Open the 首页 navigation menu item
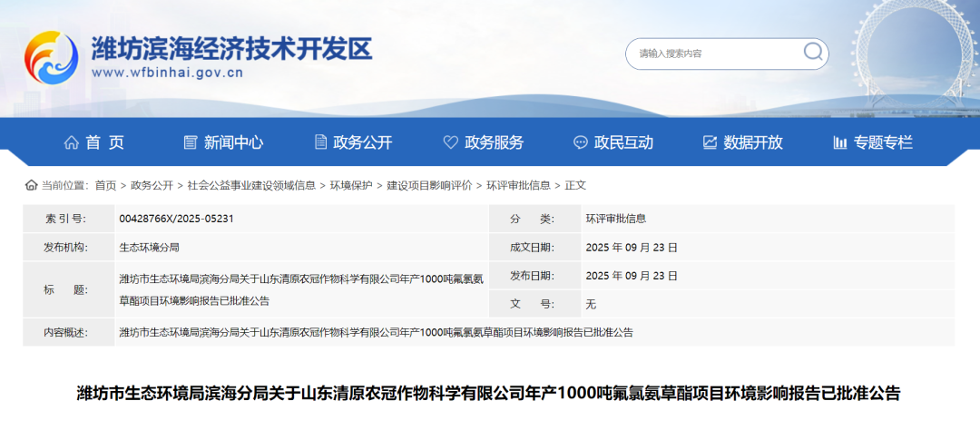The image size is (980, 430). (104, 142)
